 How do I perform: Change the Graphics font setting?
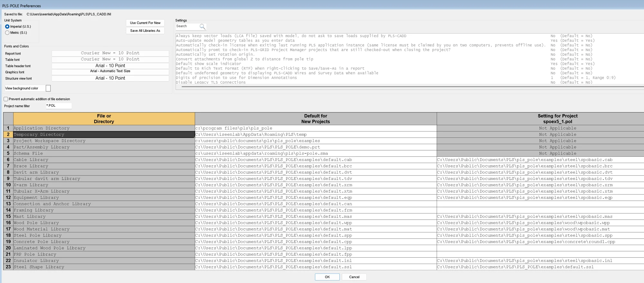pyautogui.click(x=110, y=72)
